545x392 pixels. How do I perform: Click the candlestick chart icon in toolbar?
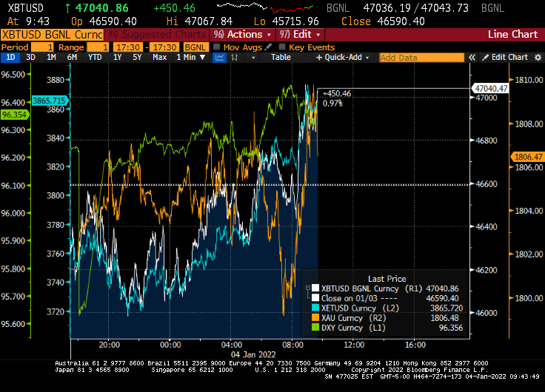[x=235, y=58]
